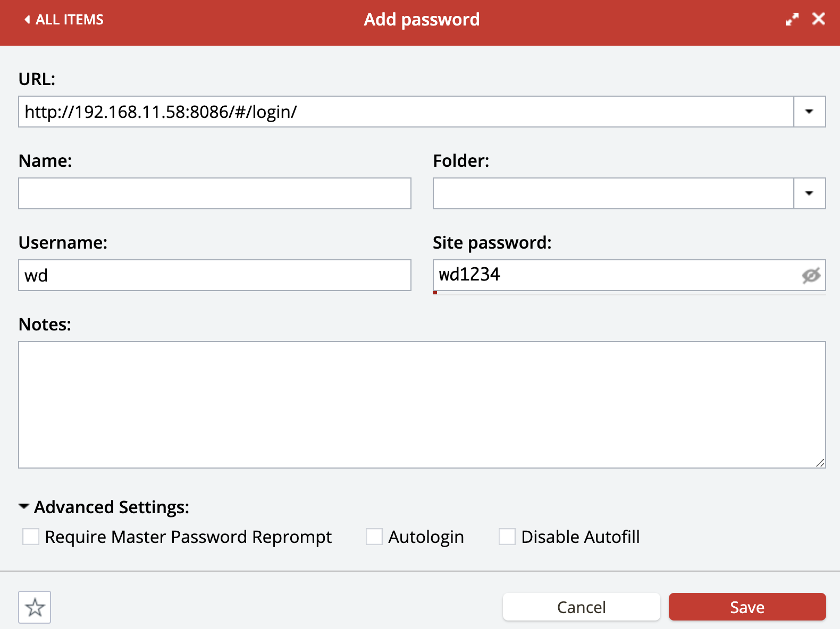The image size is (840, 629).
Task: Enable Require Master Password Reprompt
Action: click(x=31, y=537)
